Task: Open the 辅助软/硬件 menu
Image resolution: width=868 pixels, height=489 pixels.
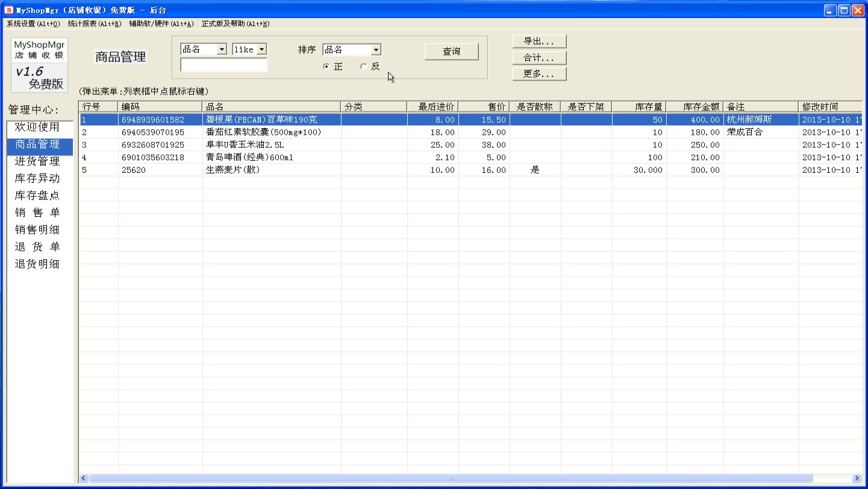Action: (x=161, y=23)
